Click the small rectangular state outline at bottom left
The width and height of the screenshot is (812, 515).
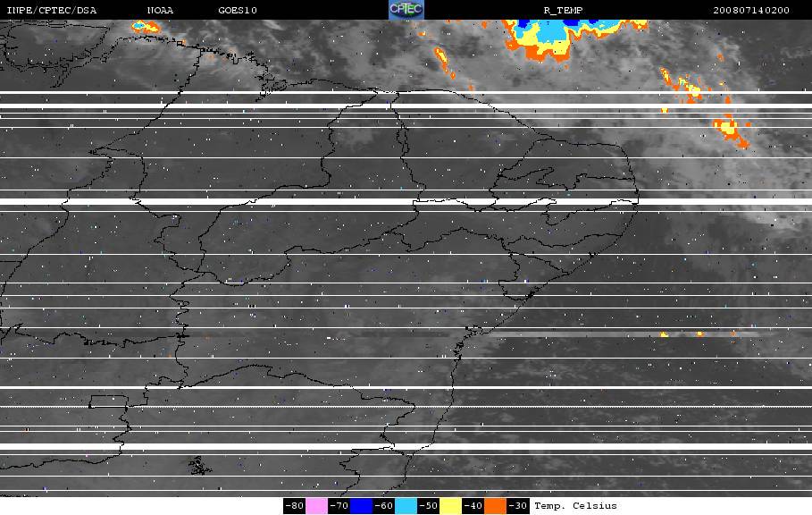(109, 401)
